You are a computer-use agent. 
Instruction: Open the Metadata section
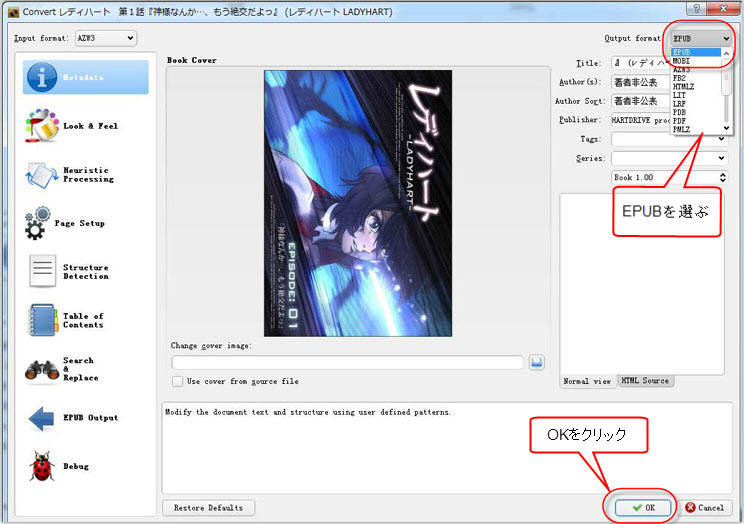pos(85,77)
